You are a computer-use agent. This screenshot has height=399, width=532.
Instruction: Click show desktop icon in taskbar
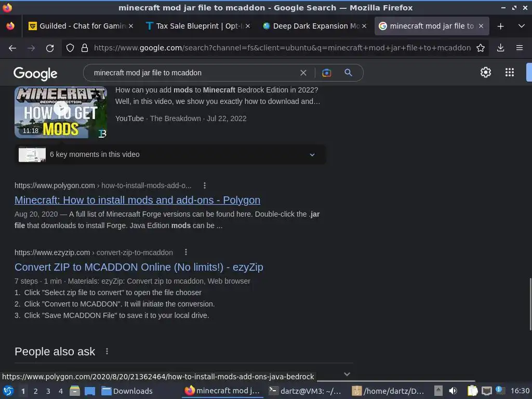coord(90,391)
